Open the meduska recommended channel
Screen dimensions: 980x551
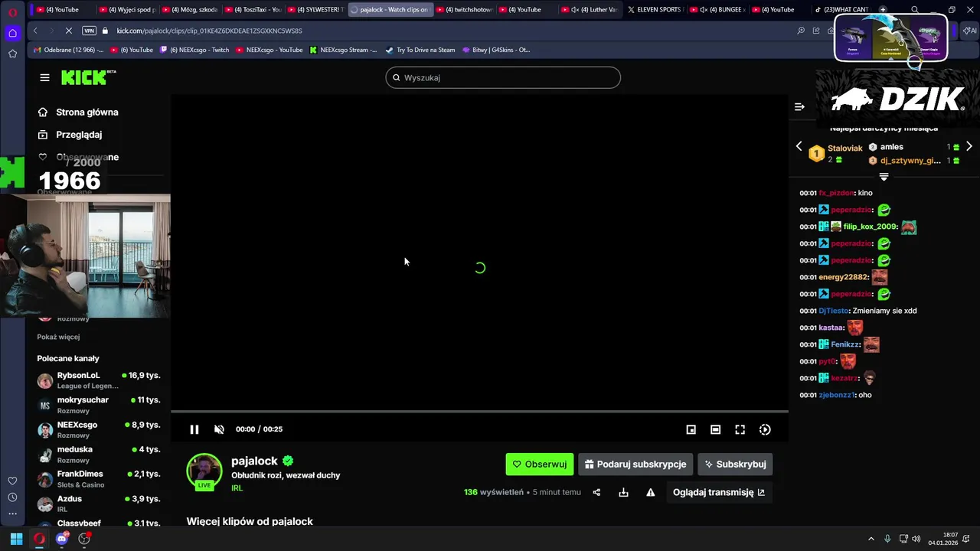click(100, 454)
